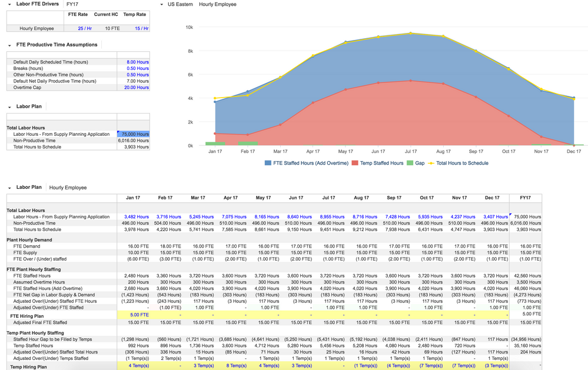Select the highlighted 75,000 Hours cell
Viewport: 588px width, 370px height.
[134, 134]
